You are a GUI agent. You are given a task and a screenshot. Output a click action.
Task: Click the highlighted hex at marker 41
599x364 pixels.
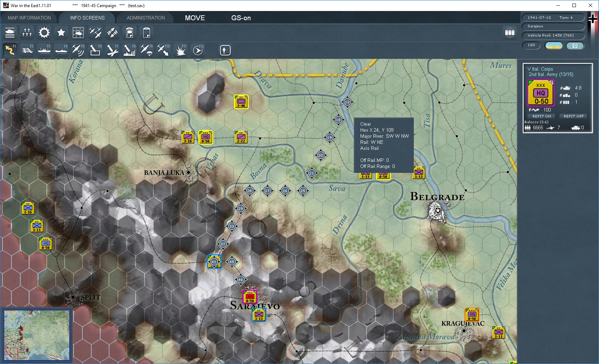[x=214, y=262]
